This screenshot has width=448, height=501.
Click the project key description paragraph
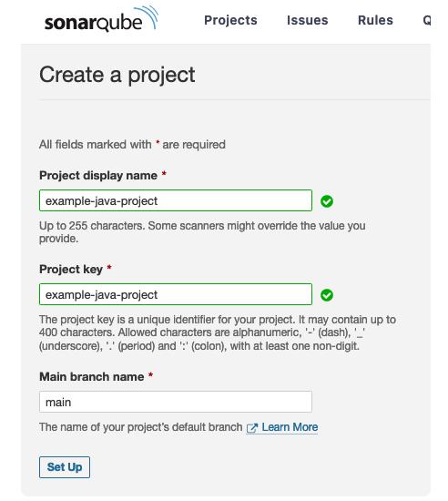click(x=218, y=332)
